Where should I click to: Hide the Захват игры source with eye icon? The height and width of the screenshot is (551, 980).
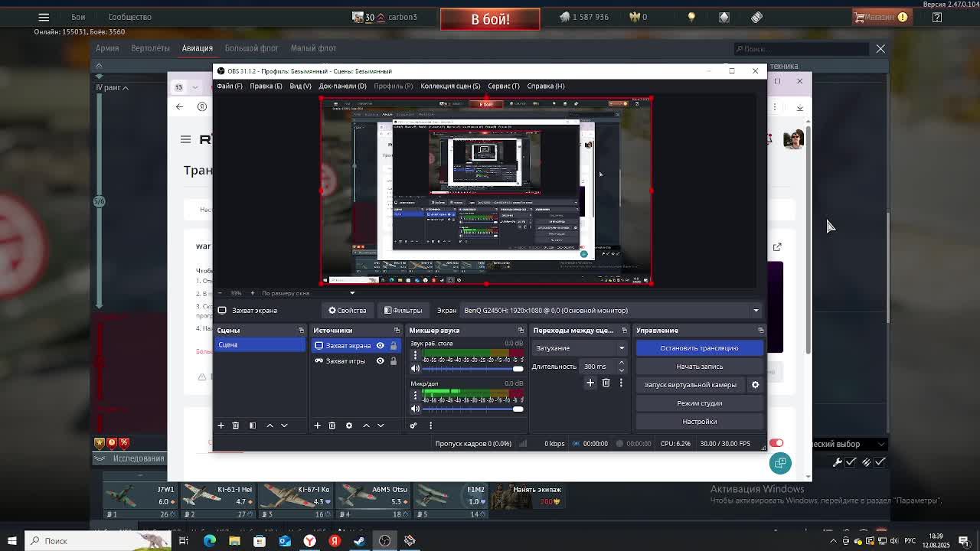coord(380,361)
